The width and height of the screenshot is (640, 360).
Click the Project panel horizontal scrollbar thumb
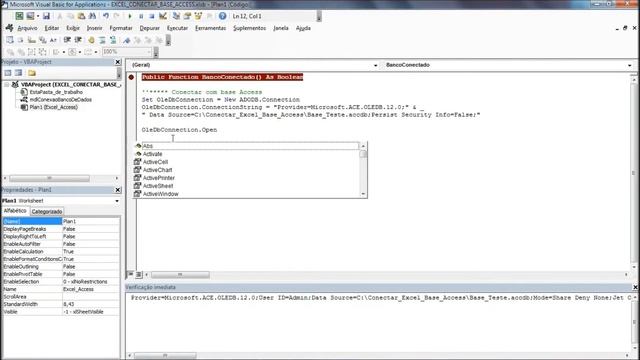pyautogui.click(x=49, y=178)
